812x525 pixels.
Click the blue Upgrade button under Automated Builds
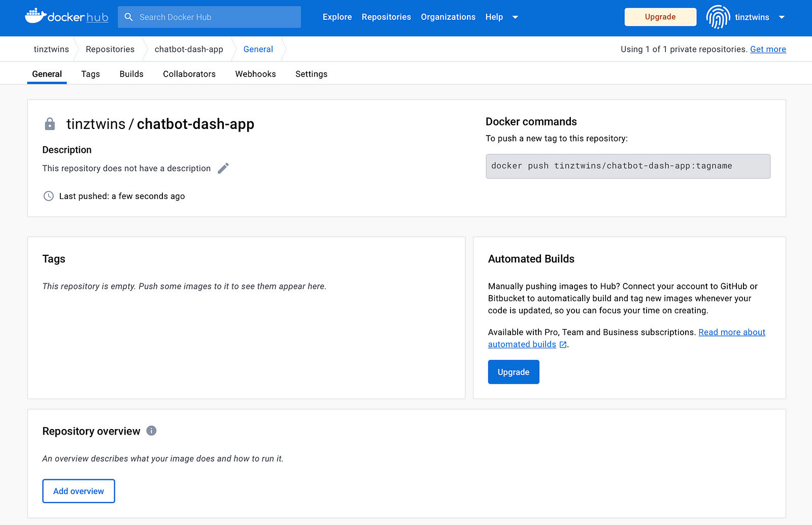click(514, 372)
